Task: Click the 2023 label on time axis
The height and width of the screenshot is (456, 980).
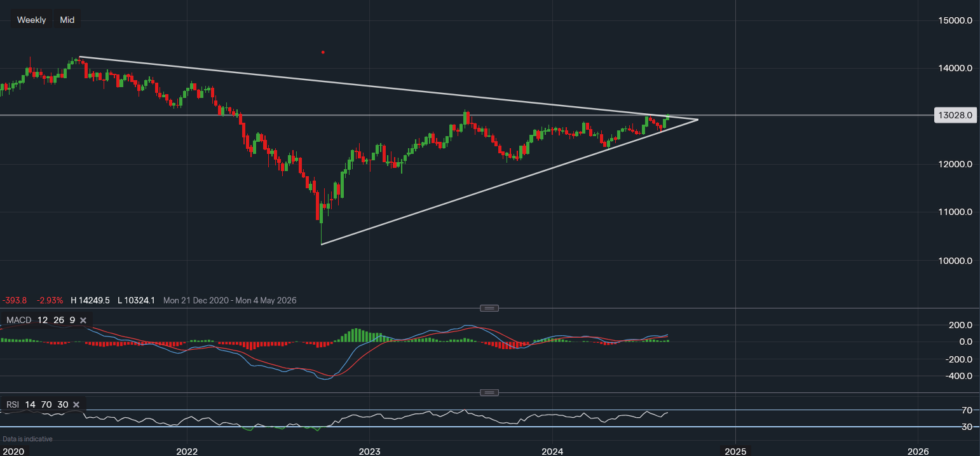Action: (x=369, y=451)
